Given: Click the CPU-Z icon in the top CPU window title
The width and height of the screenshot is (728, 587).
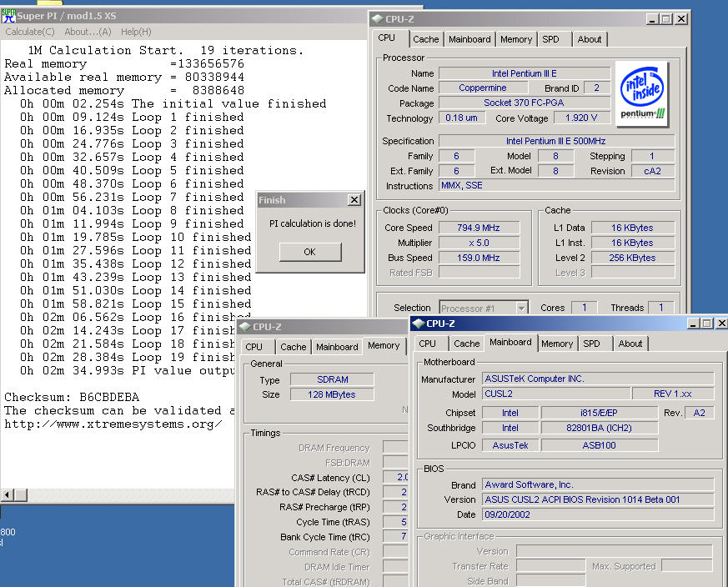Looking at the screenshot, I should tap(377, 19).
